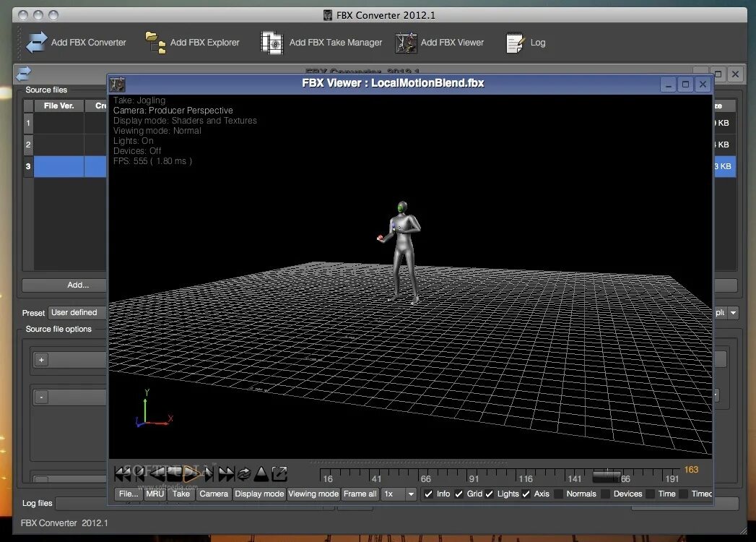Expand the plus source file option
Viewport: 756px width, 542px height.
click(41, 360)
